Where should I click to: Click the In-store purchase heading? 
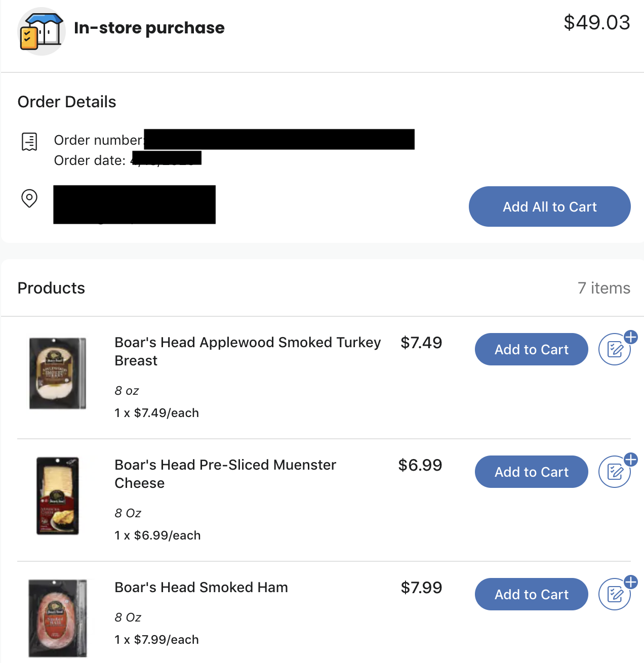click(149, 28)
